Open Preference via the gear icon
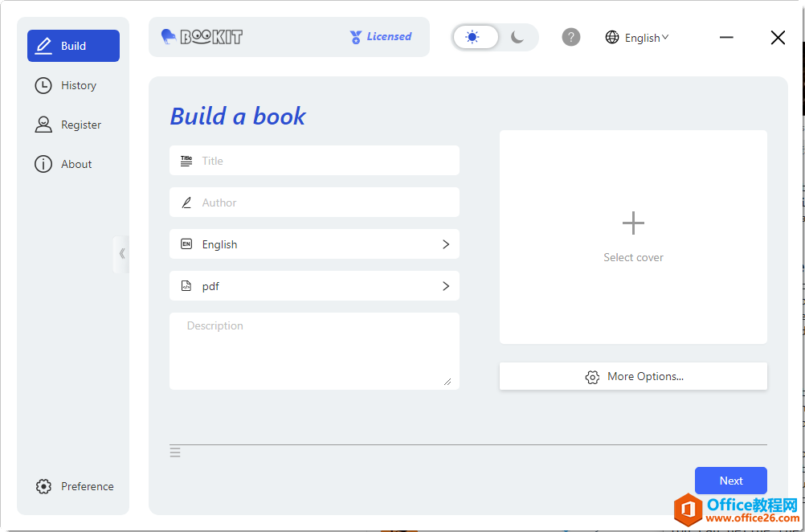The width and height of the screenshot is (805, 532). point(44,486)
